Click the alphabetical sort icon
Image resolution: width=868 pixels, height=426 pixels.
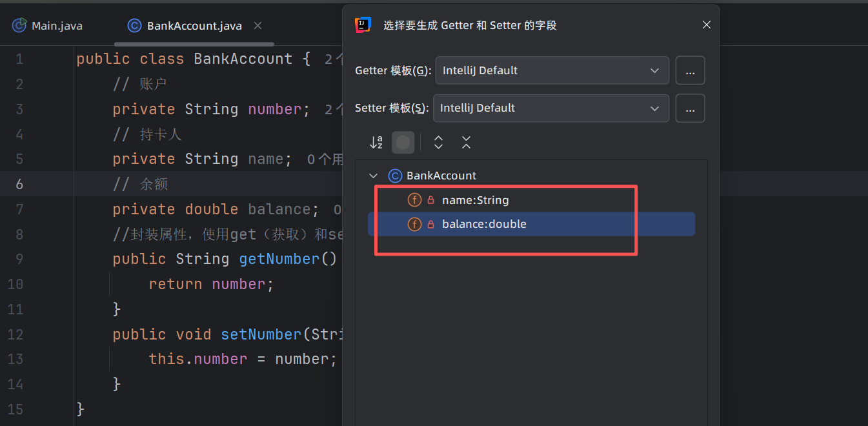376,143
